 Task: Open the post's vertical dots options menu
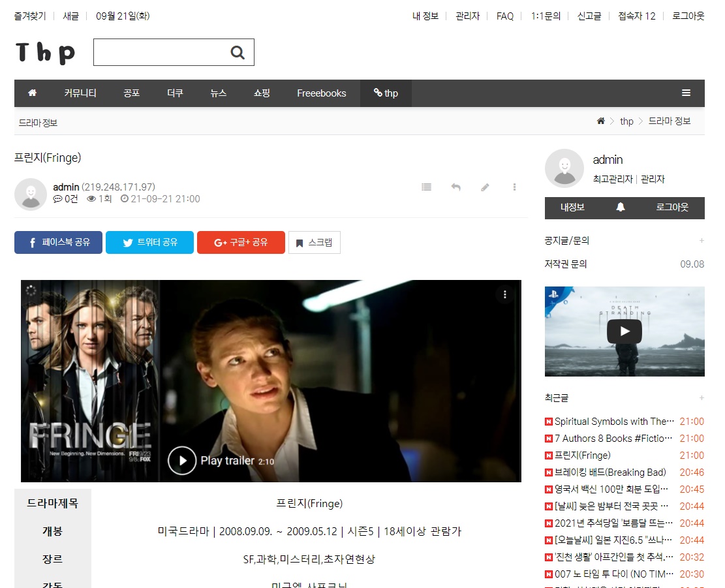[514, 187]
